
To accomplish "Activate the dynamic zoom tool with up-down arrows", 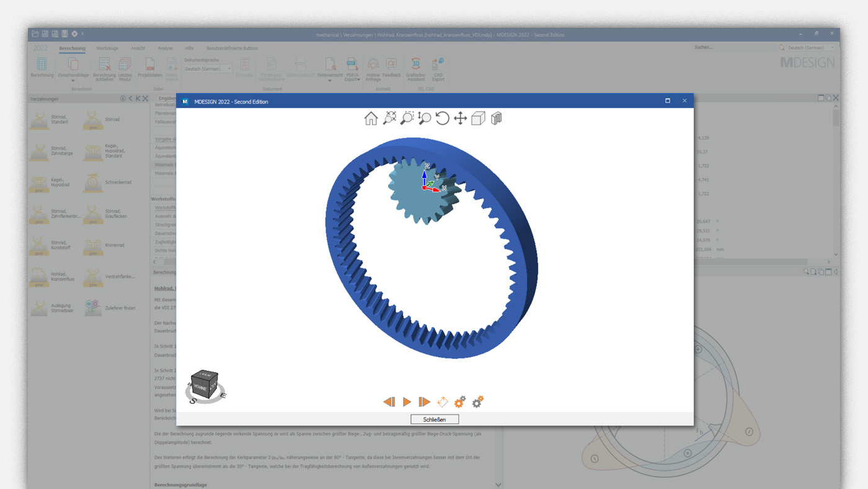I will [425, 118].
